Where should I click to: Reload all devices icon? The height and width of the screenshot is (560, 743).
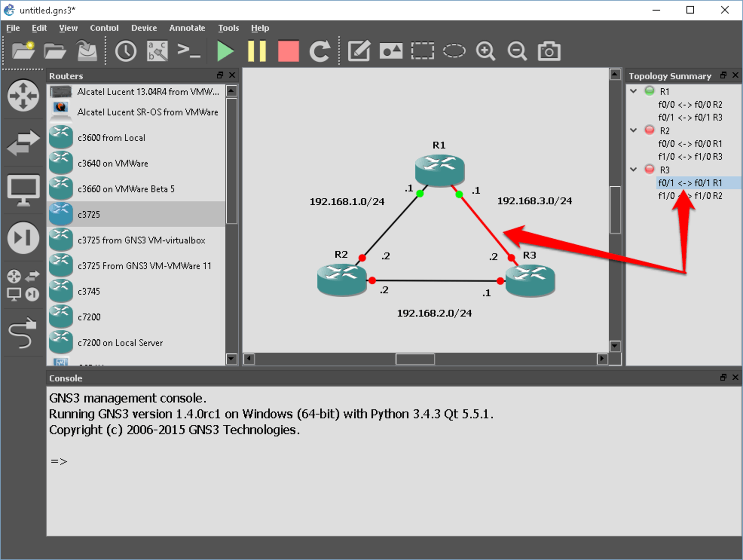click(x=320, y=51)
